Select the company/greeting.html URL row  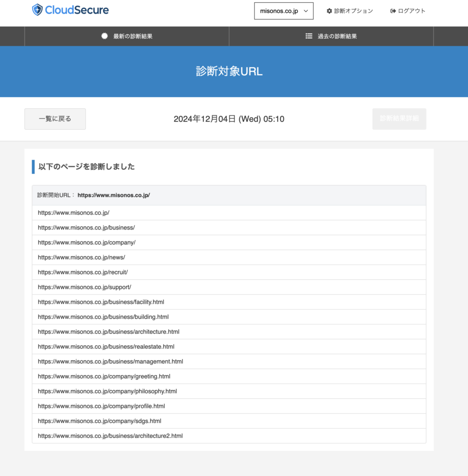104,377
